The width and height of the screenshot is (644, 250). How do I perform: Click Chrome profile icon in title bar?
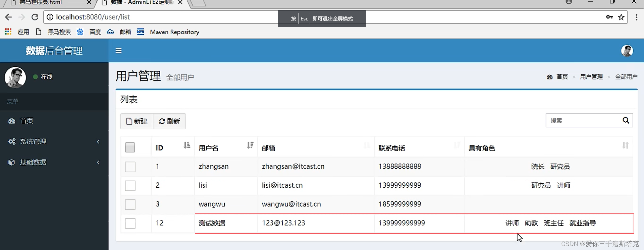[x=569, y=2]
